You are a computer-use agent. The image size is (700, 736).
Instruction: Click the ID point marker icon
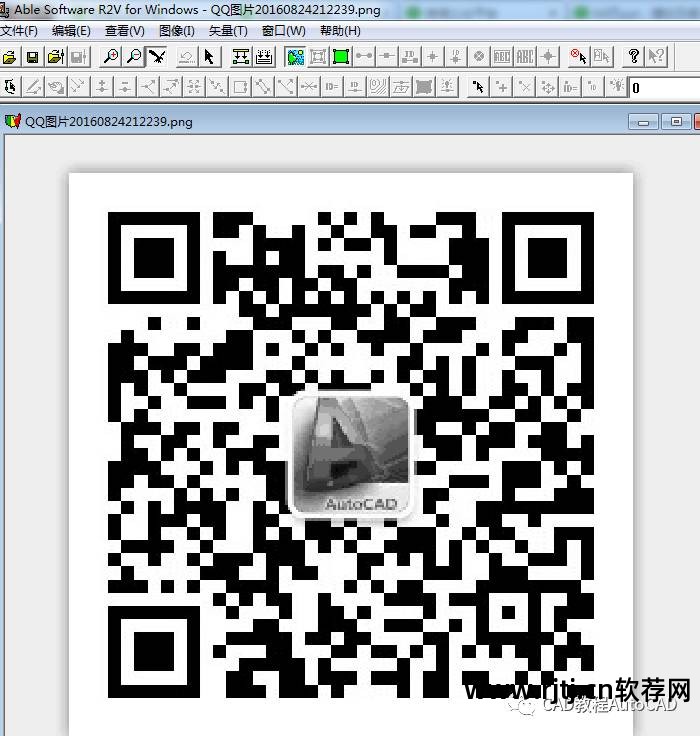click(455, 57)
